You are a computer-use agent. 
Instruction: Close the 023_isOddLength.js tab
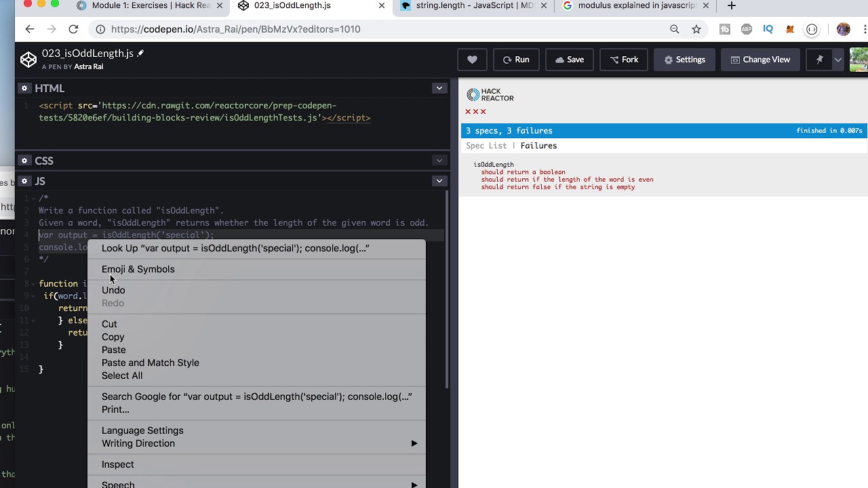tap(382, 5)
